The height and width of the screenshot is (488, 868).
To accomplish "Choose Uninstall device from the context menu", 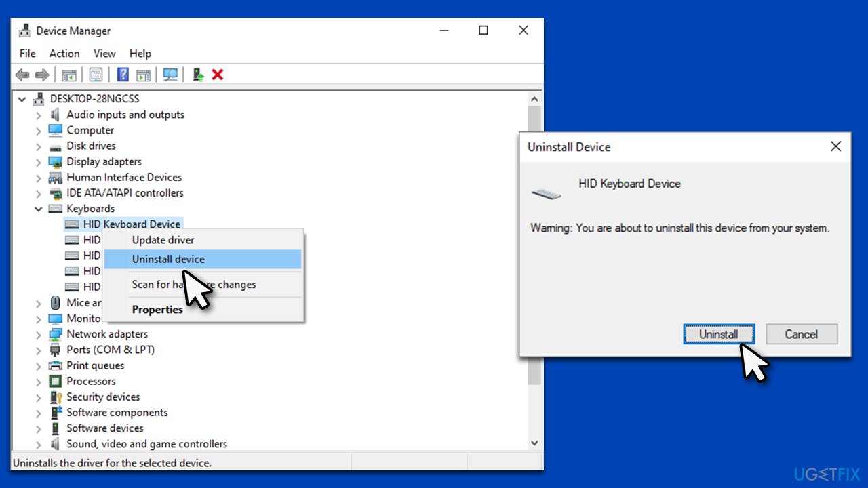I will click(168, 259).
